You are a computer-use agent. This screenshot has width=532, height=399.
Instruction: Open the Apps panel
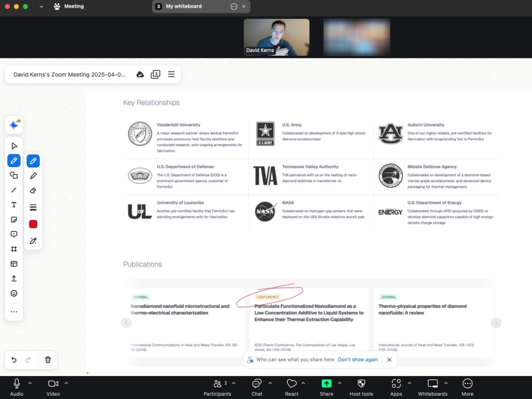[396, 387]
